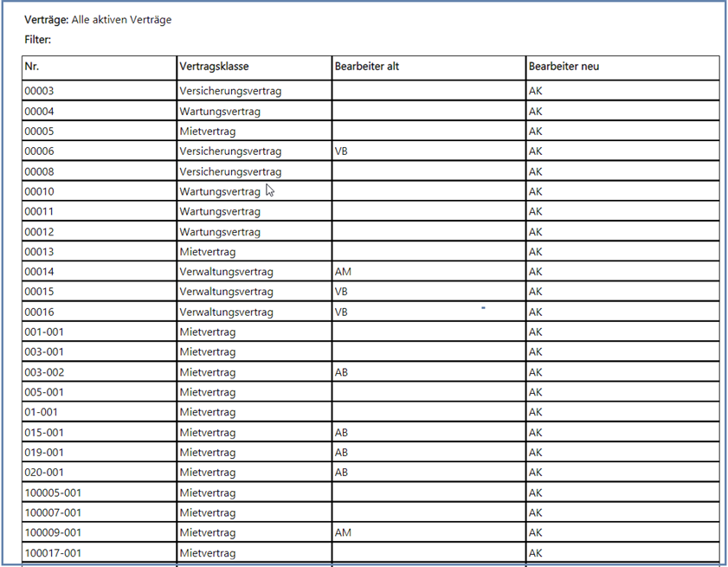The height and width of the screenshot is (567, 728).
Task: Select 'AB' old editor for contract 015-001
Action: pos(341,433)
